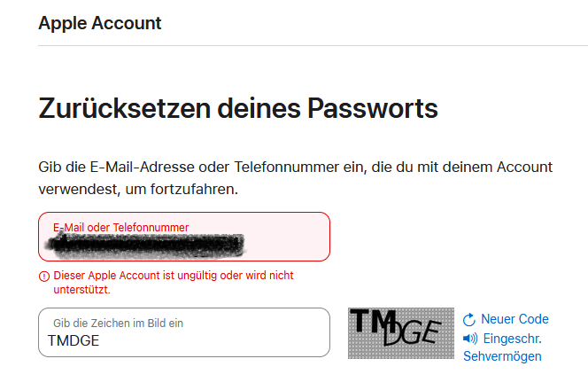Click the speaker icon for audio challenge
588x390 pixels.
pyautogui.click(x=470, y=338)
